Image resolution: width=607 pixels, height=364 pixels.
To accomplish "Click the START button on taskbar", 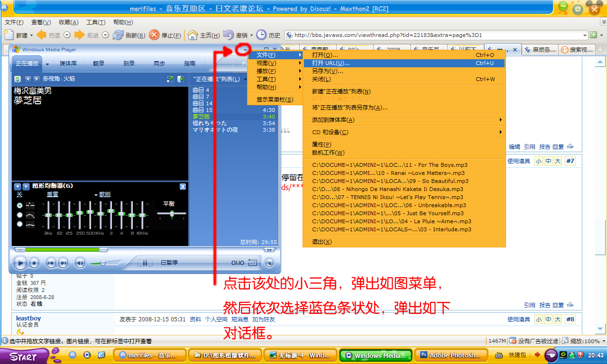I will click(24, 356).
